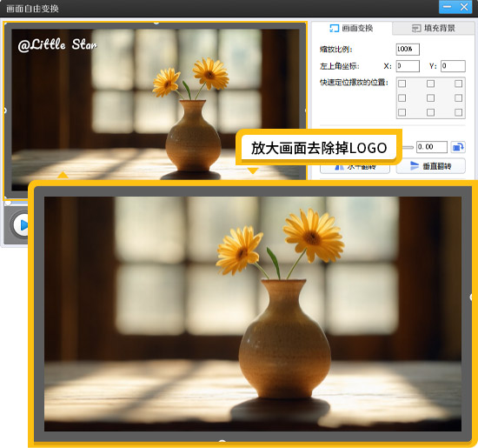The height and width of the screenshot is (448, 478).
Task: Switch to the 画面变换 tab
Action: click(x=351, y=29)
